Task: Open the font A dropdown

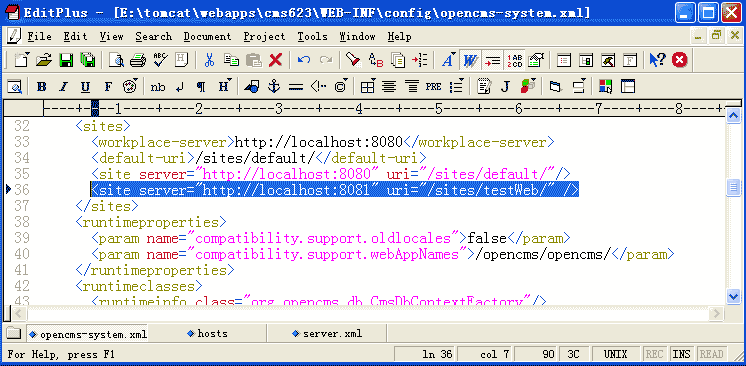Action: pyautogui.click(x=448, y=60)
